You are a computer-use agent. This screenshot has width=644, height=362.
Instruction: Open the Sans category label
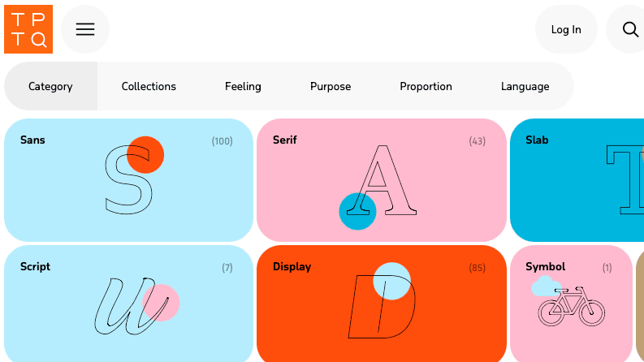tap(32, 140)
